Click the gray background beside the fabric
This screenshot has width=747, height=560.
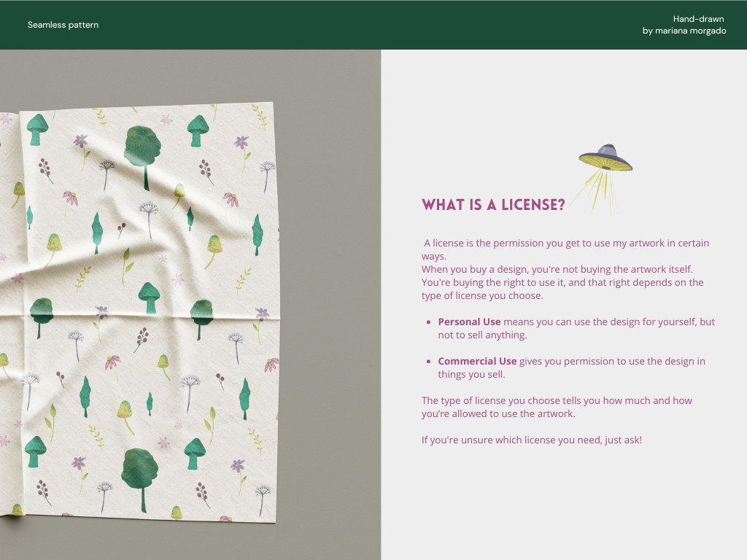(330, 305)
